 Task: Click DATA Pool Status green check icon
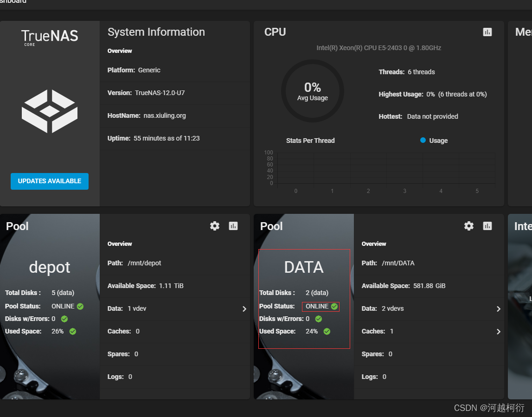[x=334, y=307]
